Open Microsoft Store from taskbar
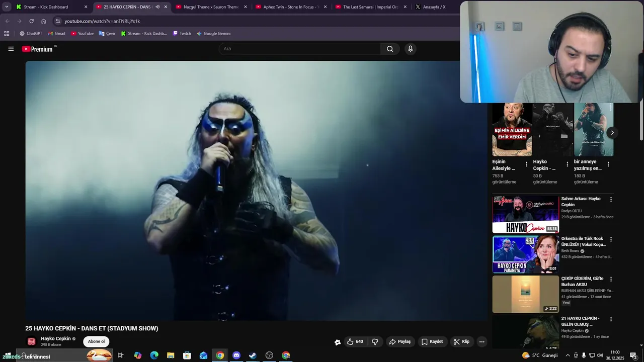 click(187, 355)
